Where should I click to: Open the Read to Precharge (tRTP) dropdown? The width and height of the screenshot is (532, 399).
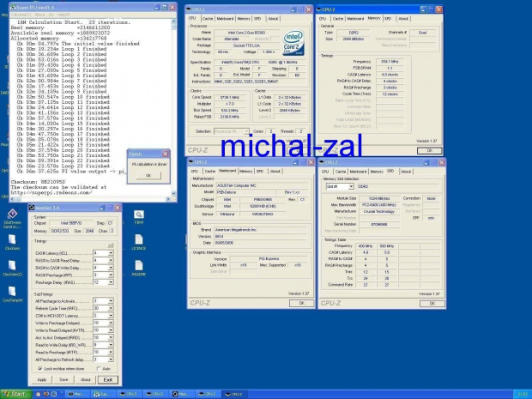pos(111,352)
